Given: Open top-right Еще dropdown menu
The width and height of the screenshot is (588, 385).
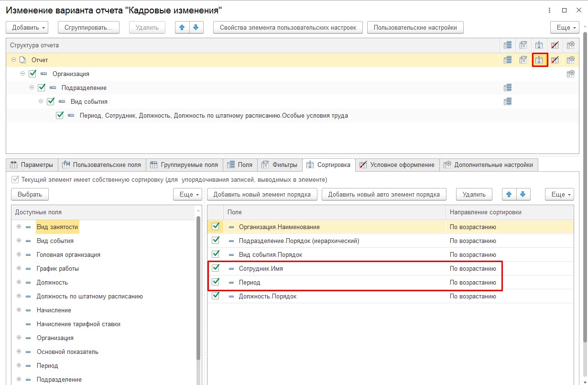Looking at the screenshot, I should pos(565,27).
